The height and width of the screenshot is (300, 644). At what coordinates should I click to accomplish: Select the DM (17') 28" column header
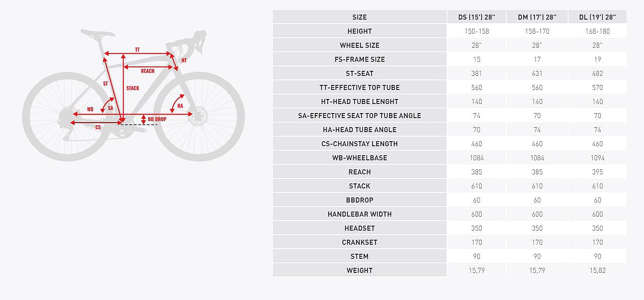tap(537, 17)
